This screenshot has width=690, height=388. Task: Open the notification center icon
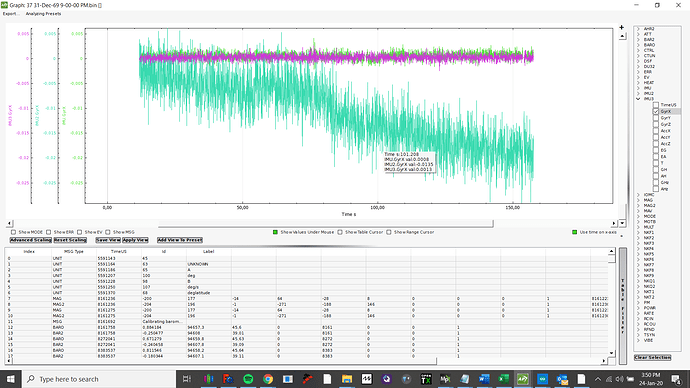click(x=676, y=379)
